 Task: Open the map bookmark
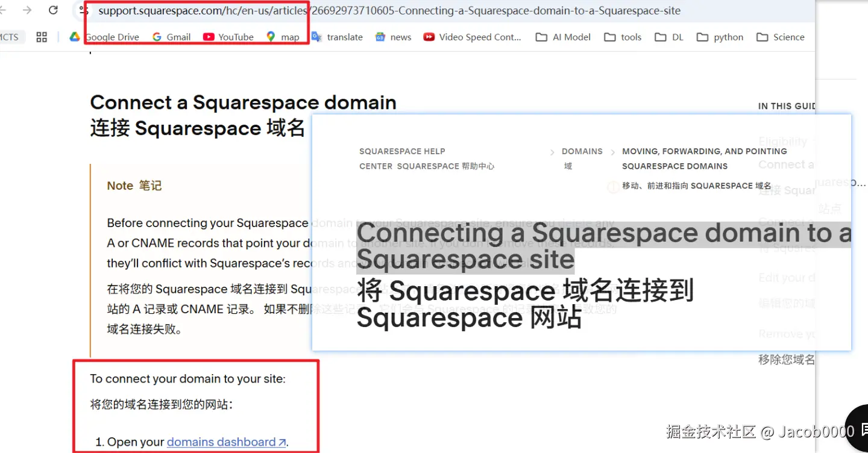pyautogui.click(x=283, y=37)
